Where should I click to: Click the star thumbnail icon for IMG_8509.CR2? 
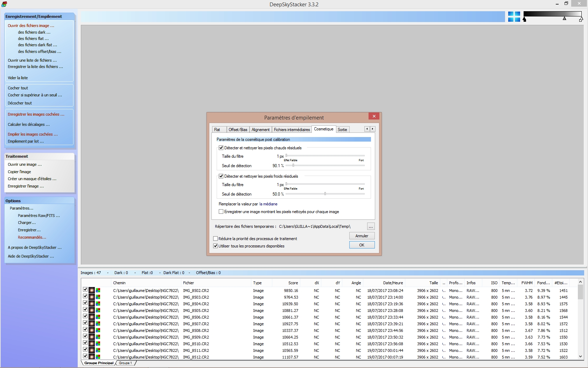click(x=92, y=337)
